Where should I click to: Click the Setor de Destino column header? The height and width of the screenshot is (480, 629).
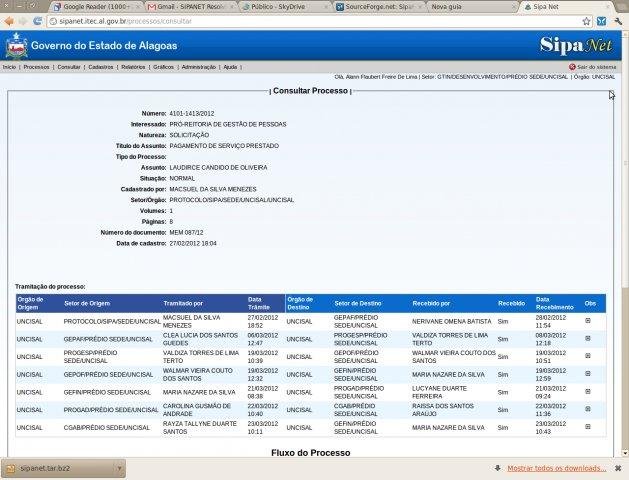tap(358, 304)
